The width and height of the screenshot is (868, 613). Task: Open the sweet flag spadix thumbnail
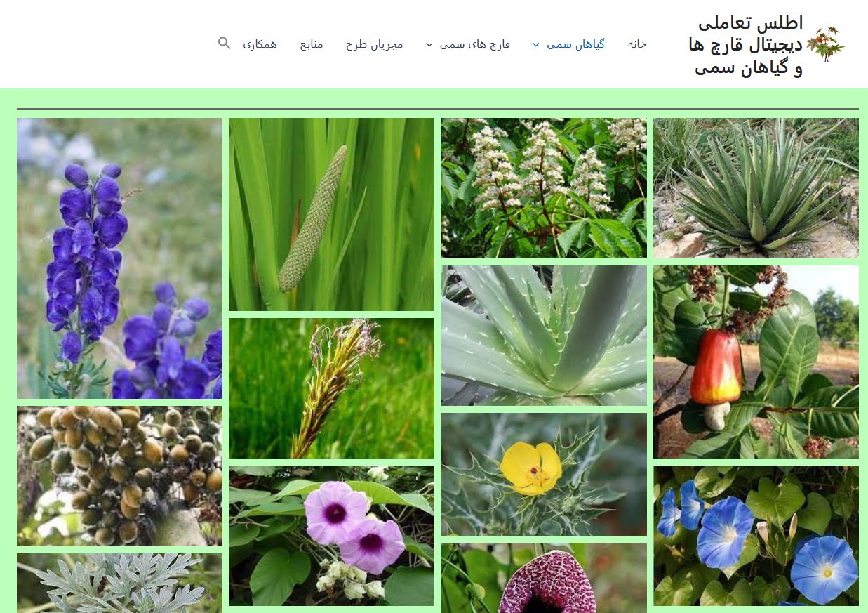point(331,214)
